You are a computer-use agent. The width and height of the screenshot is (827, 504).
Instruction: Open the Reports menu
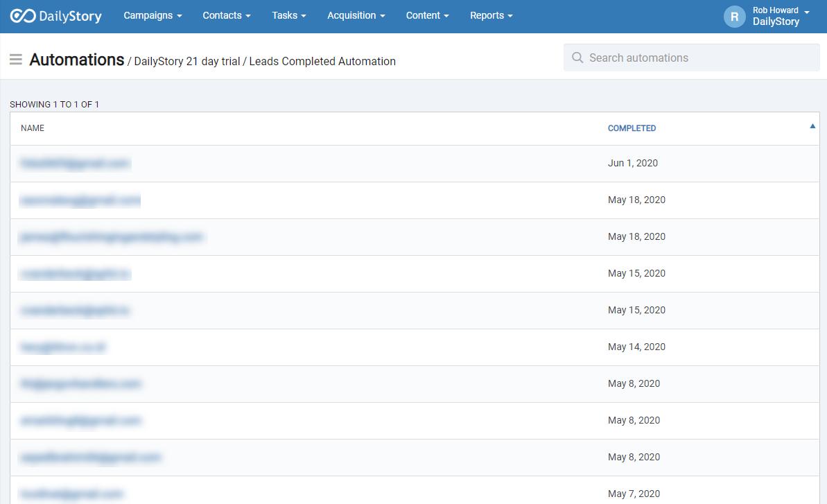(x=491, y=15)
